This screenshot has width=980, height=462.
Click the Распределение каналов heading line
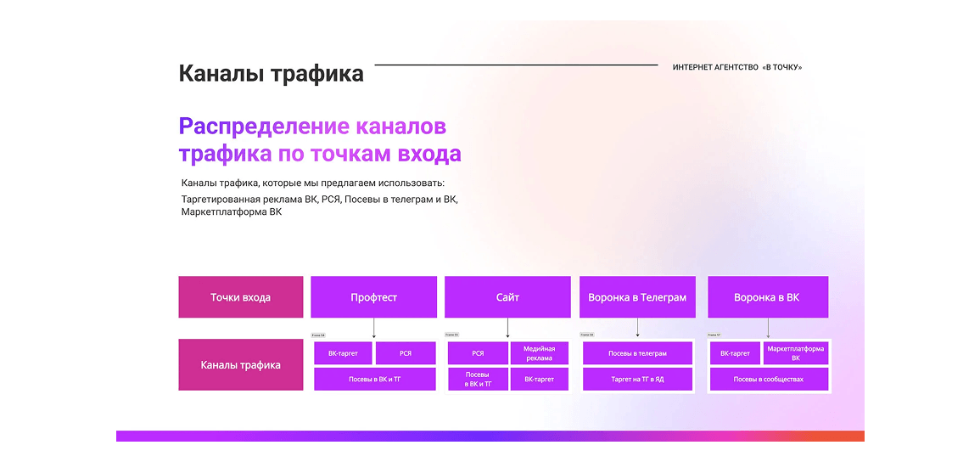(312, 127)
